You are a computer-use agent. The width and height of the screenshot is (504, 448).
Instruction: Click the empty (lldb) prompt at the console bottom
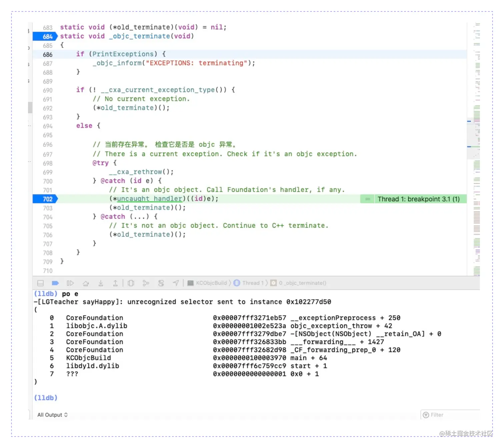[46, 398]
